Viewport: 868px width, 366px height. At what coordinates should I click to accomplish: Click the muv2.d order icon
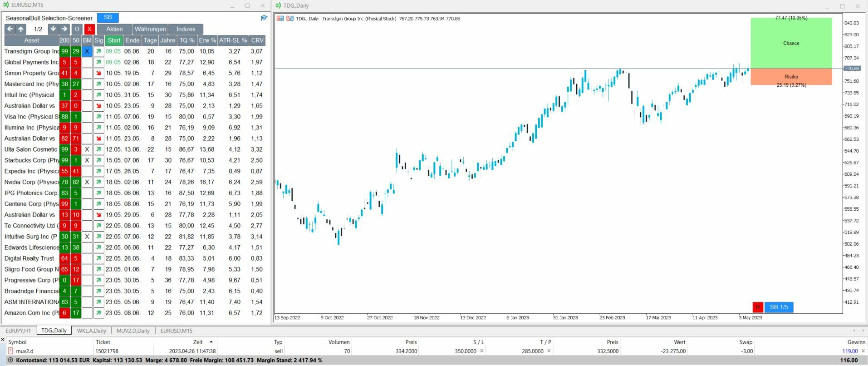(10, 351)
